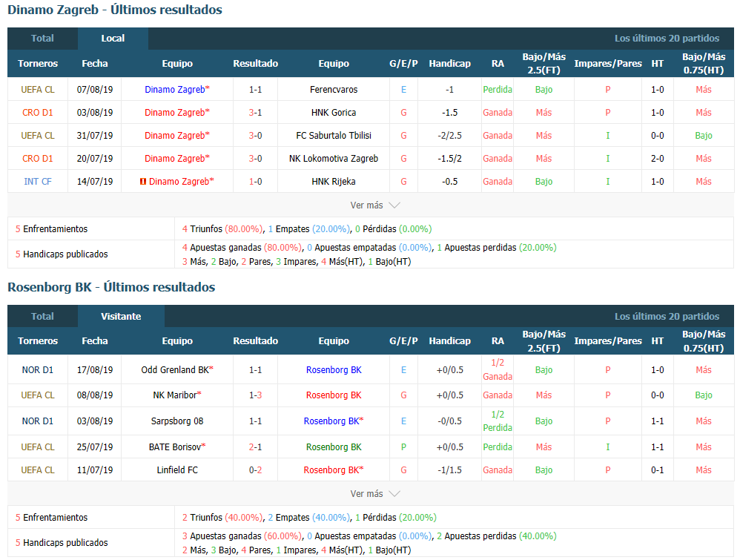Open the HNK Gorica team link

[334, 113]
